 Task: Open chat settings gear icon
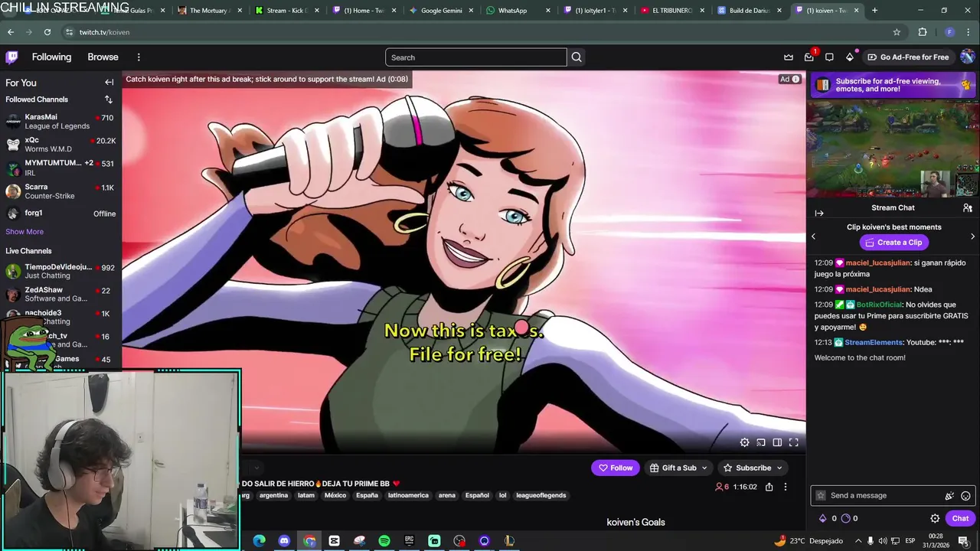[x=935, y=519]
